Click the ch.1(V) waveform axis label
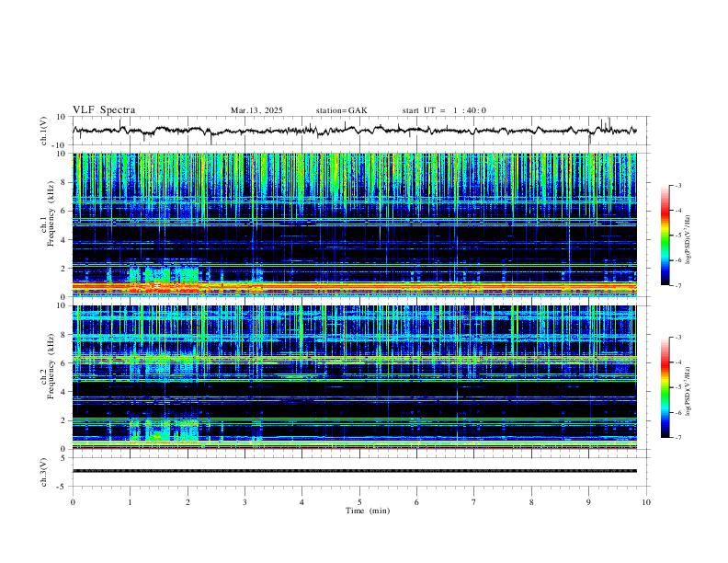This screenshot has height=563, width=728. [x=44, y=131]
